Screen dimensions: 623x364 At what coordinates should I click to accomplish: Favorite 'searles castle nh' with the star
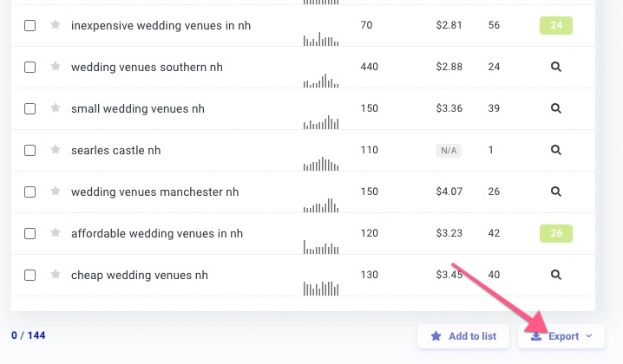(56, 150)
